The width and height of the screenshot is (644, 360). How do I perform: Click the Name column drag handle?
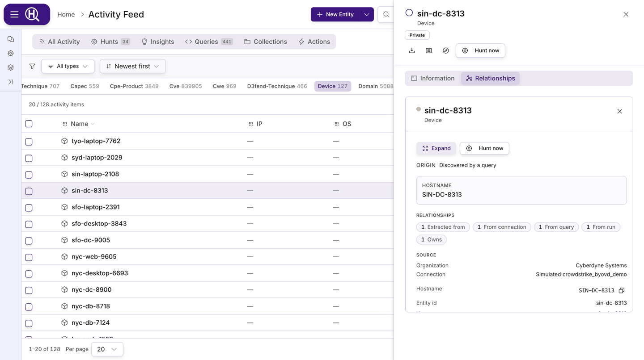coord(65,124)
